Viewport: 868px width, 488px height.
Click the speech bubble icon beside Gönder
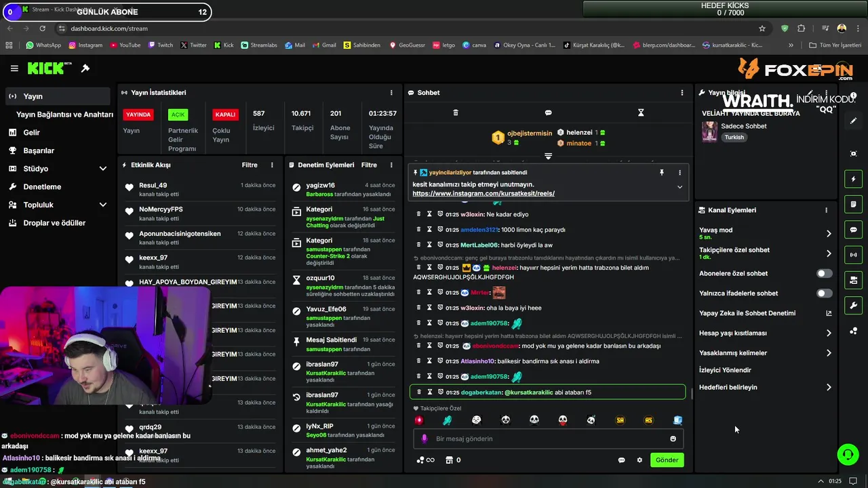621,460
